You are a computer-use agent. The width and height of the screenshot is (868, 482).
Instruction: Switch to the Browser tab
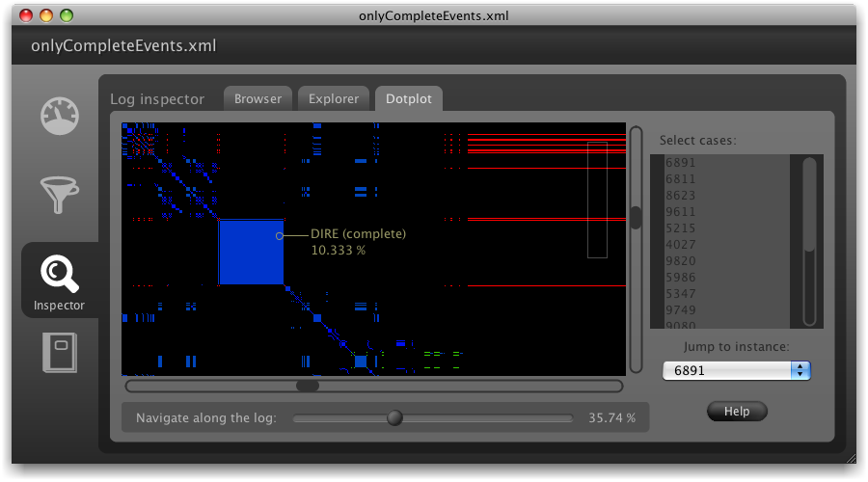pos(258,98)
